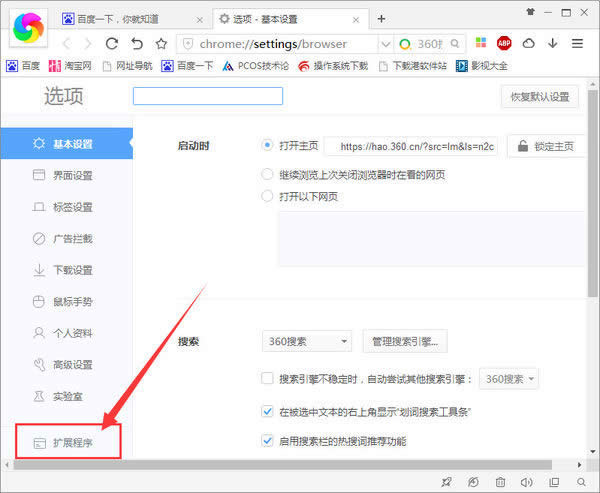Click the undo closed tab icon
The width and height of the screenshot is (600, 493).
coord(137,44)
